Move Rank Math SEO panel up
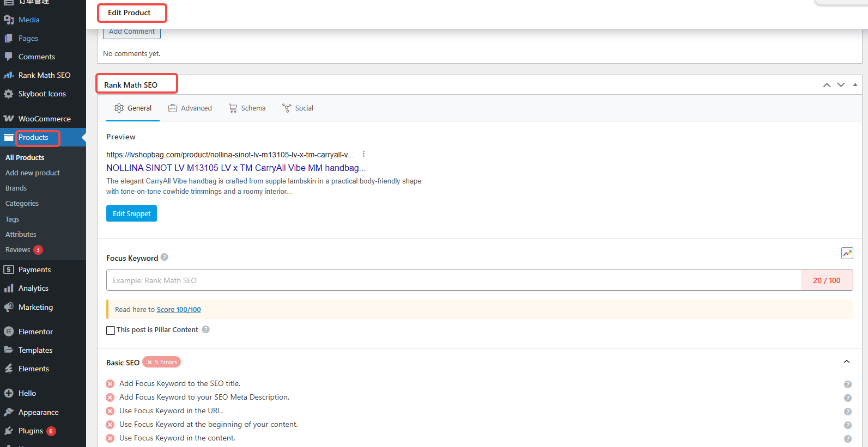 point(827,85)
